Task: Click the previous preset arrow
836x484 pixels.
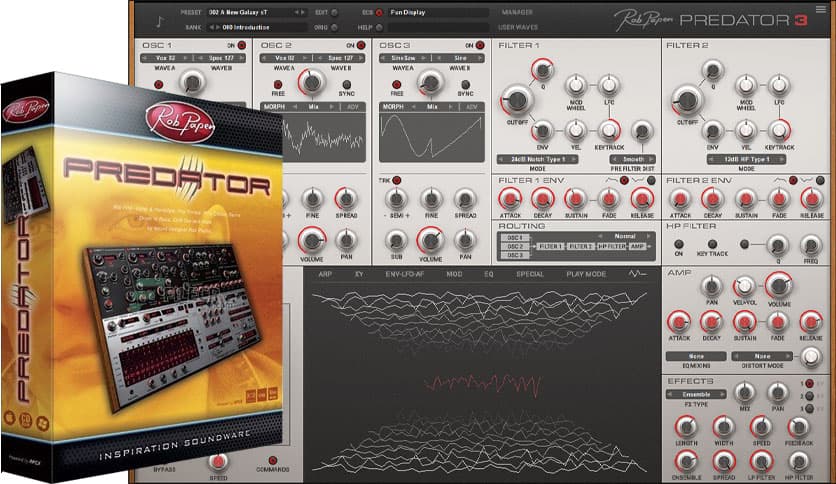Action: 297,12
